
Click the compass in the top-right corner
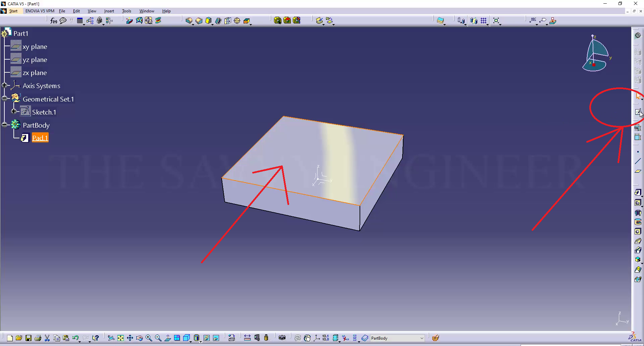pyautogui.click(x=596, y=54)
